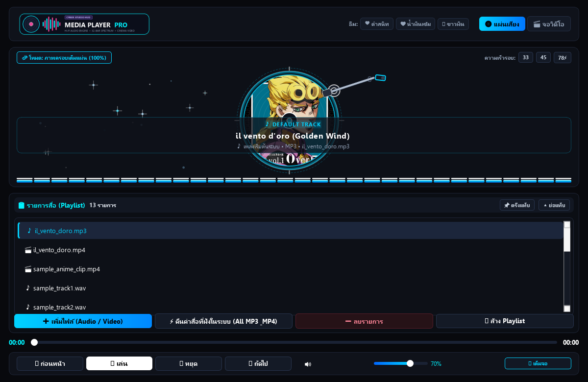The image size is (588, 382).
Task: Clear the list with ล้าง Playlist
Action: click(505, 321)
